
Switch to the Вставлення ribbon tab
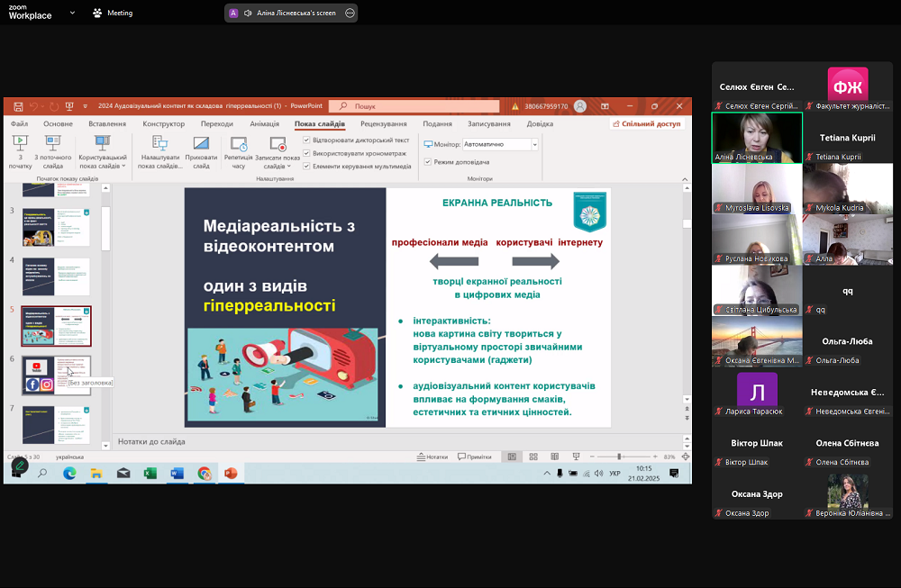click(107, 124)
